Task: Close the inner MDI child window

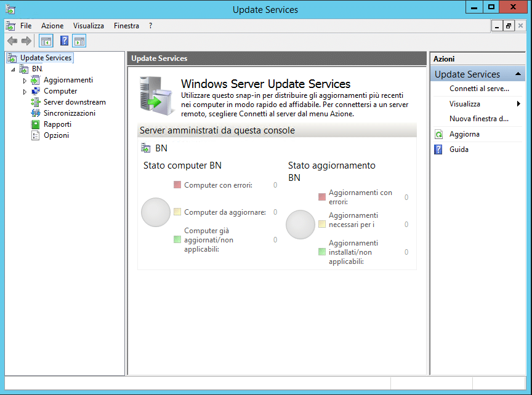Action: coord(520,26)
